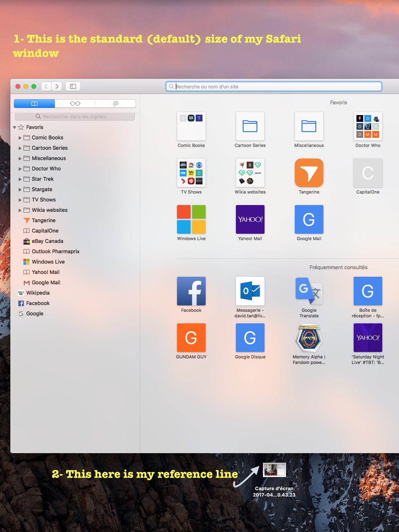The height and width of the screenshot is (532, 399).
Task: Open the Facebook frequently visited tile
Action: click(x=191, y=291)
